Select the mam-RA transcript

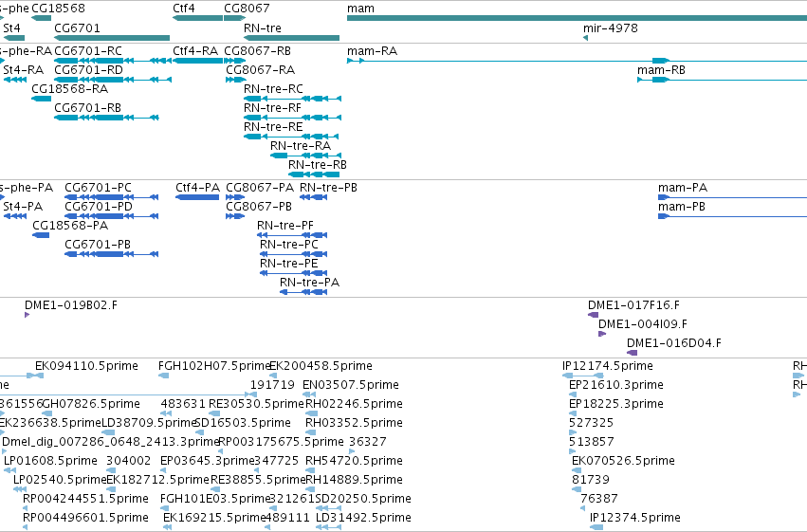coord(577,61)
